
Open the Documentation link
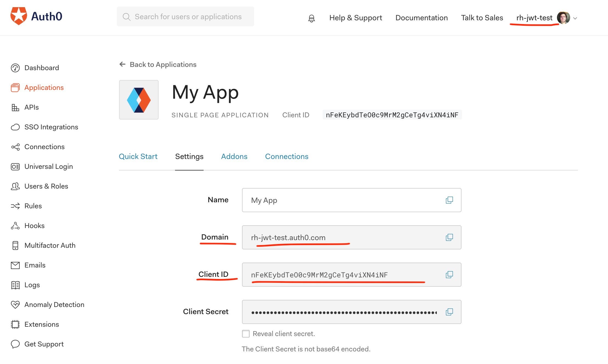(x=421, y=18)
